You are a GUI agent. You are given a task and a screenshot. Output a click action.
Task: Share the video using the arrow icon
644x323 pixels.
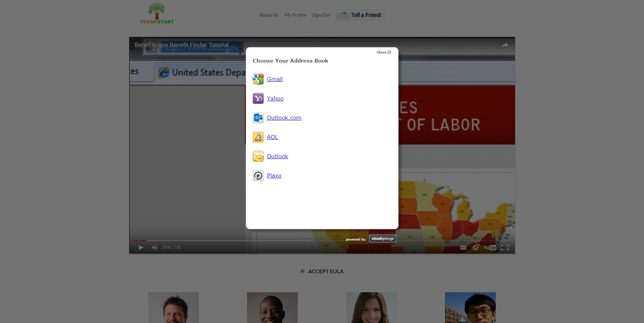[x=505, y=45]
